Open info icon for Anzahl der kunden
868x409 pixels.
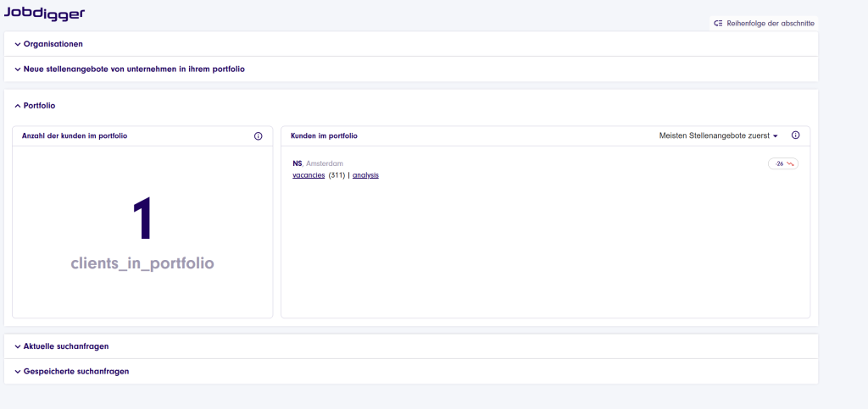click(259, 136)
